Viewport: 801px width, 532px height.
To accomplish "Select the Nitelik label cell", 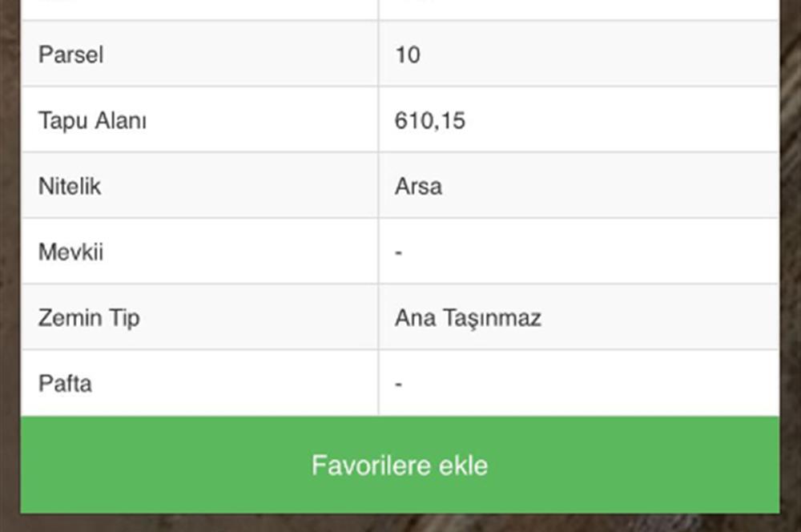I will tap(199, 185).
